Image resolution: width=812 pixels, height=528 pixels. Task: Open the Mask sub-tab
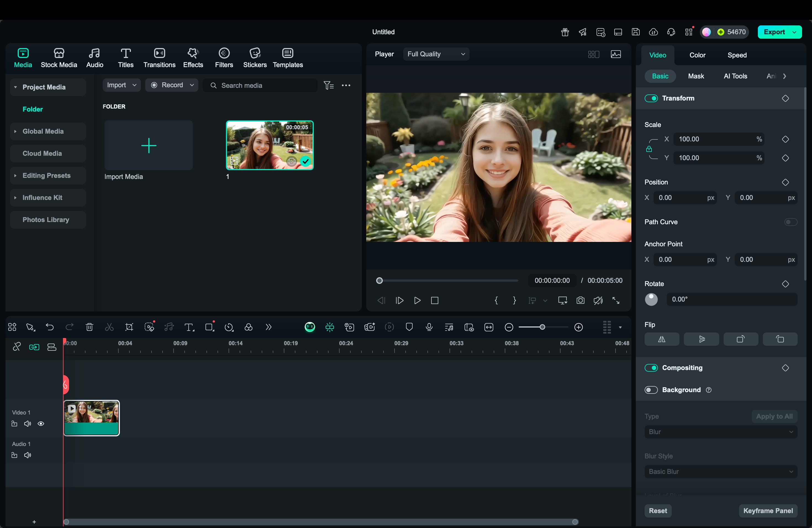pos(696,76)
